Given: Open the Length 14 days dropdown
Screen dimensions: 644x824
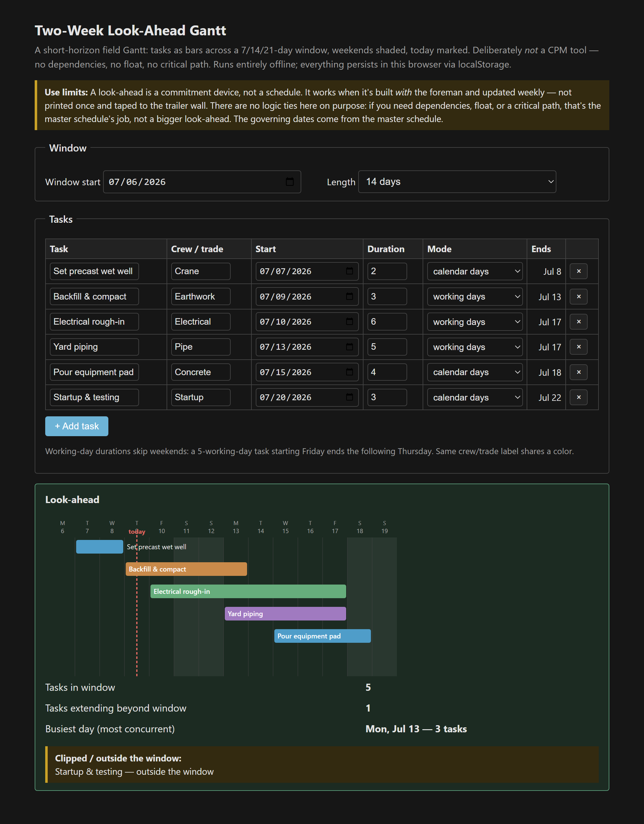Looking at the screenshot, I should (x=457, y=182).
